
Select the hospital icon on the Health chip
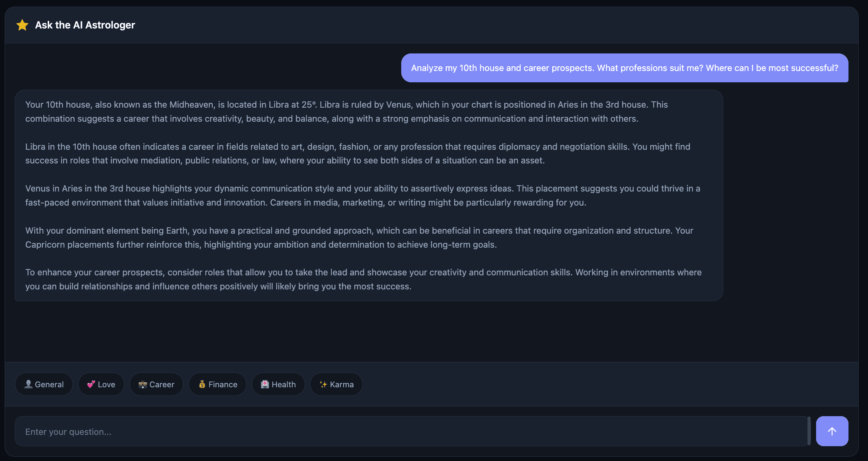pyautogui.click(x=265, y=384)
